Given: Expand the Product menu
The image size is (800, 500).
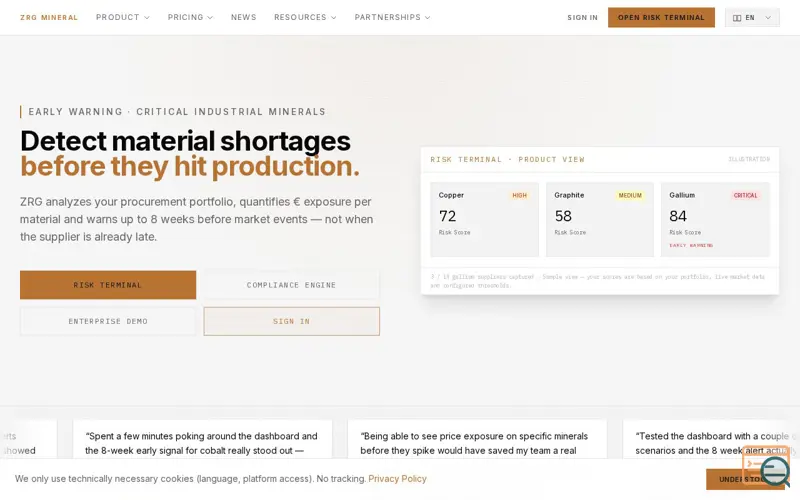Looking at the screenshot, I should 122,17.
